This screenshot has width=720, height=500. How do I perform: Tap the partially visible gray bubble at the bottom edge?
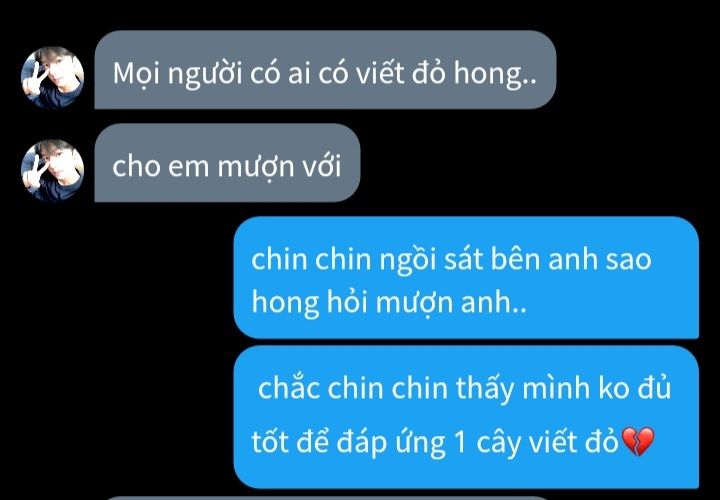click(326, 498)
